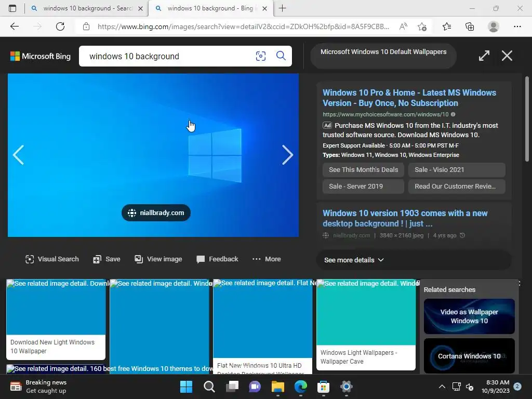This screenshot has width=532, height=399.
Task: Open Microsoft Store from taskbar
Action: coord(323,387)
